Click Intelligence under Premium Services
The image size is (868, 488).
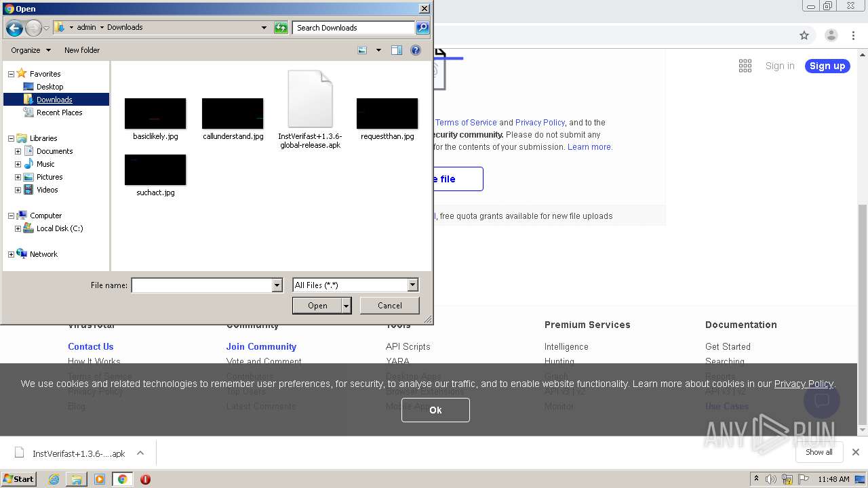point(566,346)
